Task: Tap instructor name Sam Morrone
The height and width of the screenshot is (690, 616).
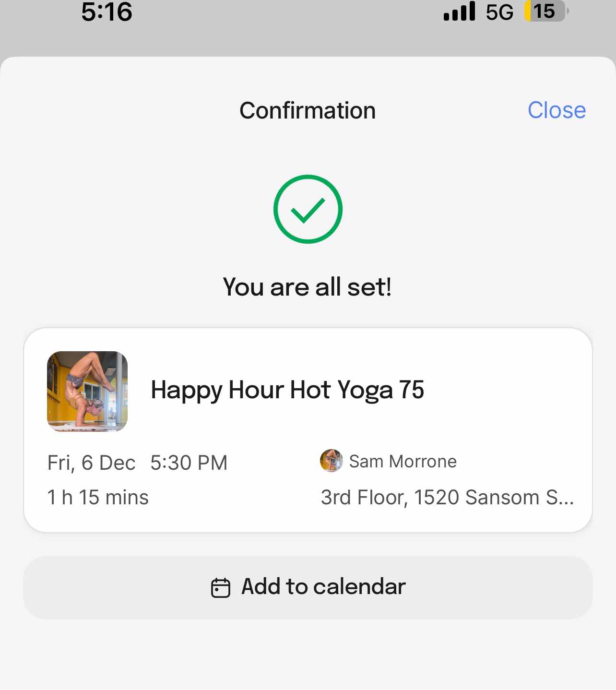Action: pos(403,461)
